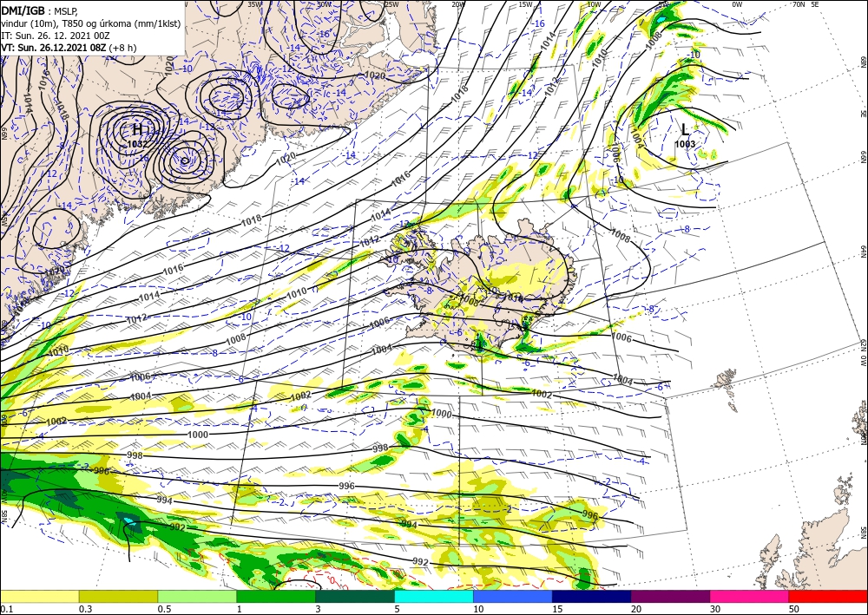The width and height of the screenshot is (868, 615).
Task: Click the high pressure "H" symbol
Action: (137, 129)
